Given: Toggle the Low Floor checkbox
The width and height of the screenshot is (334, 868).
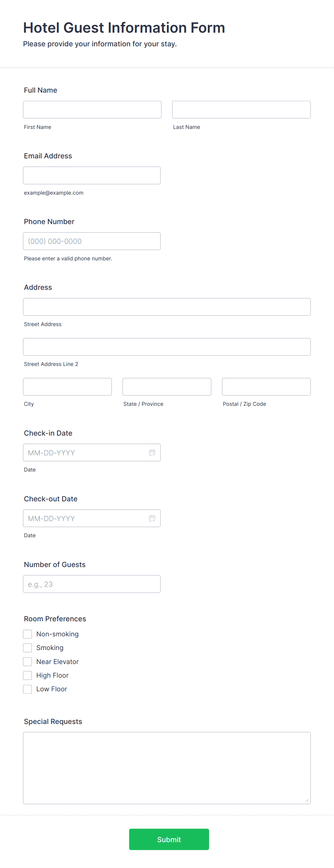Looking at the screenshot, I should (x=28, y=689).
